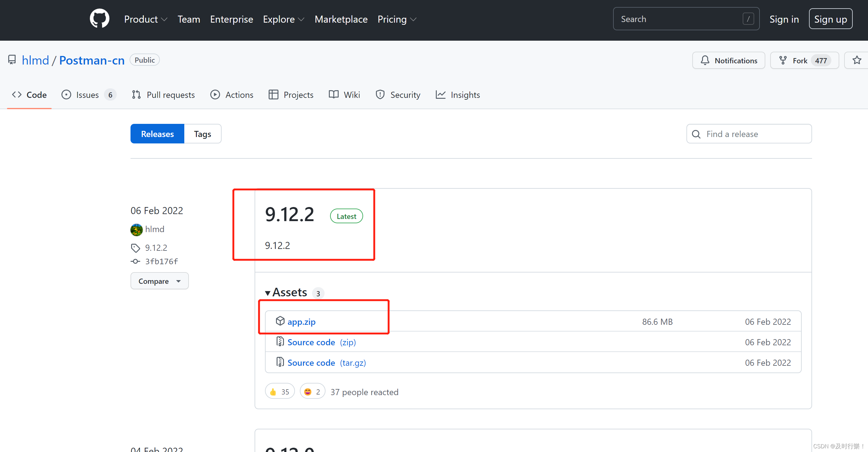The image size is (868, 452).
Task: Switch to the Code tab
Action: click(29, 95)
